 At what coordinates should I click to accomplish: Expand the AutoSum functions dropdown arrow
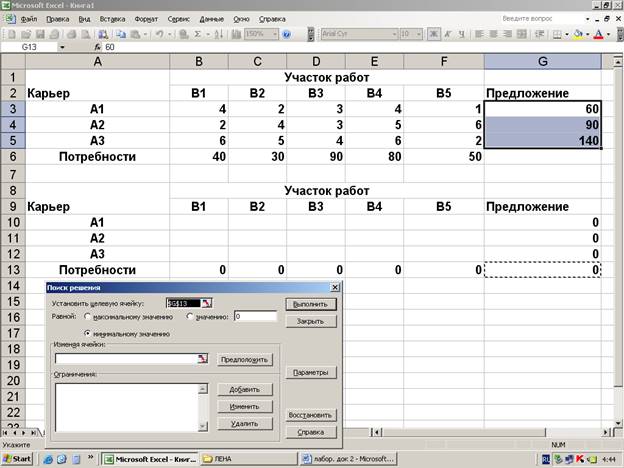click(207, 35)
